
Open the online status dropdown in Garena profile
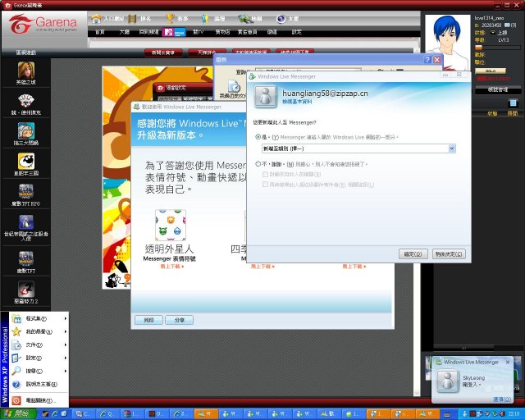tap(493, 33)
